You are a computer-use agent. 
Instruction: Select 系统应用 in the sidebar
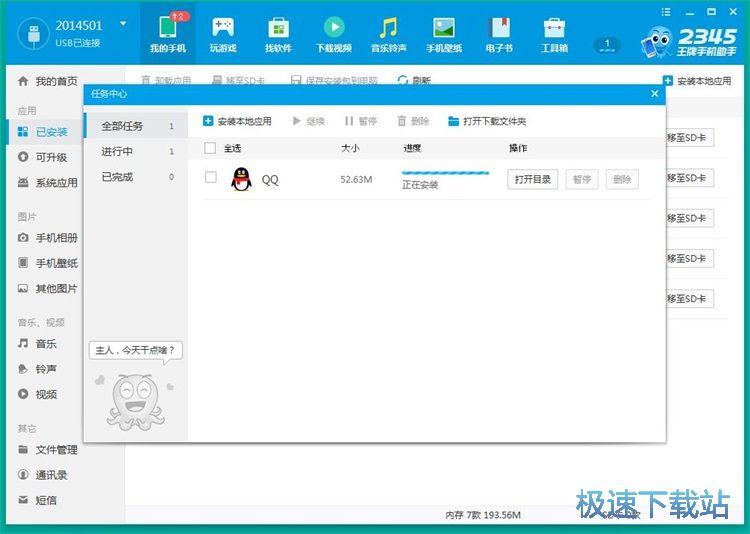coord(47,182)
